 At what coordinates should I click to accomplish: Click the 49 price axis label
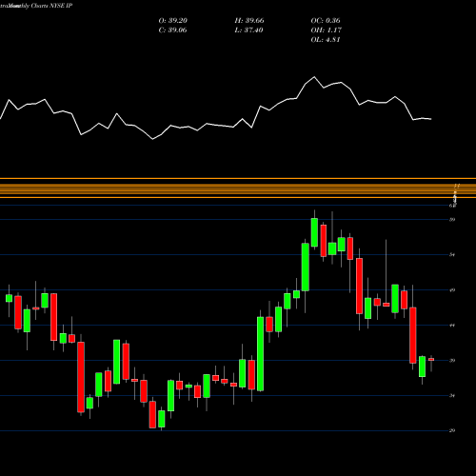pyautogui.click(x=452, y=290)
